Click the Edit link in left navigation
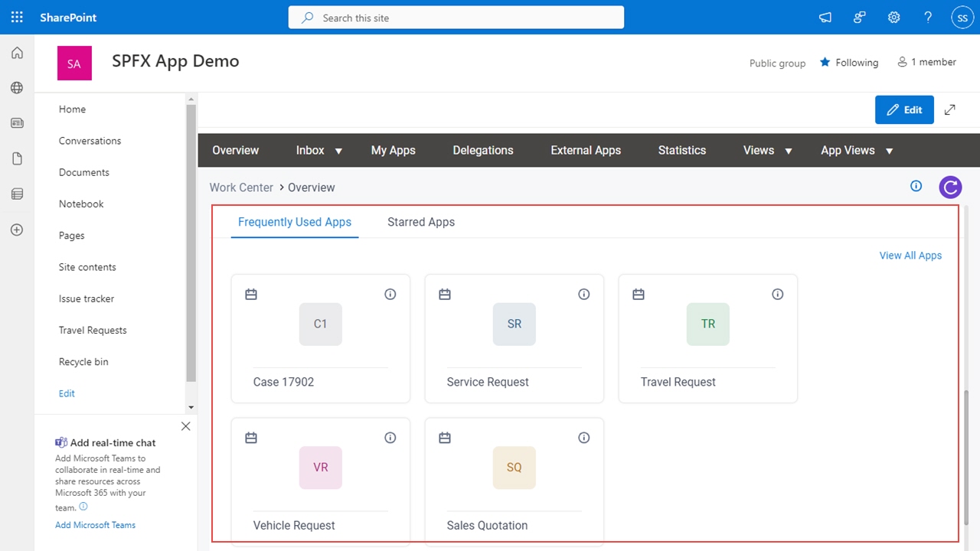 pos(67,393)
